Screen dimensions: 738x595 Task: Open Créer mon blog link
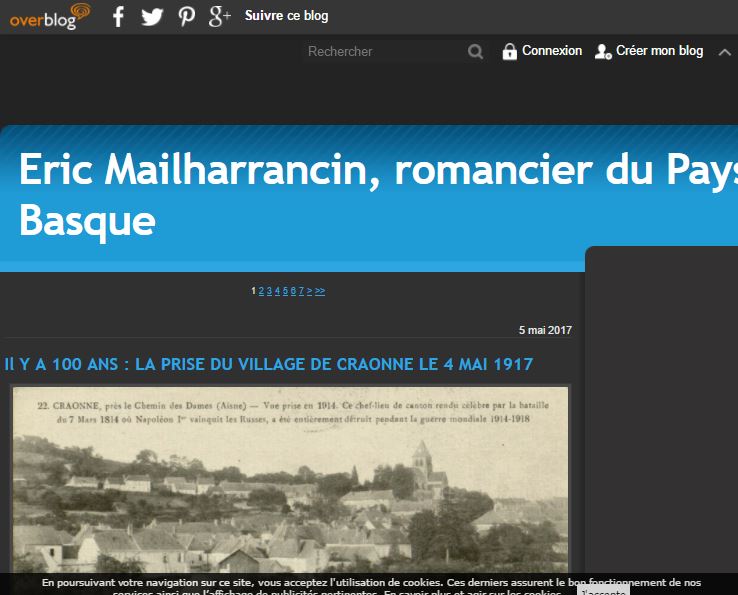[x=659, y=51]
